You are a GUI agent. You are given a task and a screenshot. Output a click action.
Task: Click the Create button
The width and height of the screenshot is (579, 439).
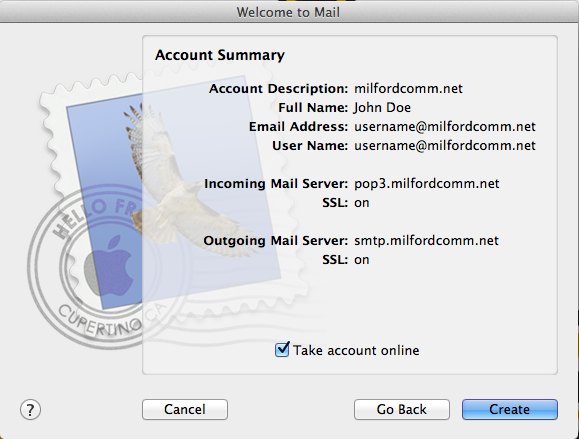[x=510, y=409]
